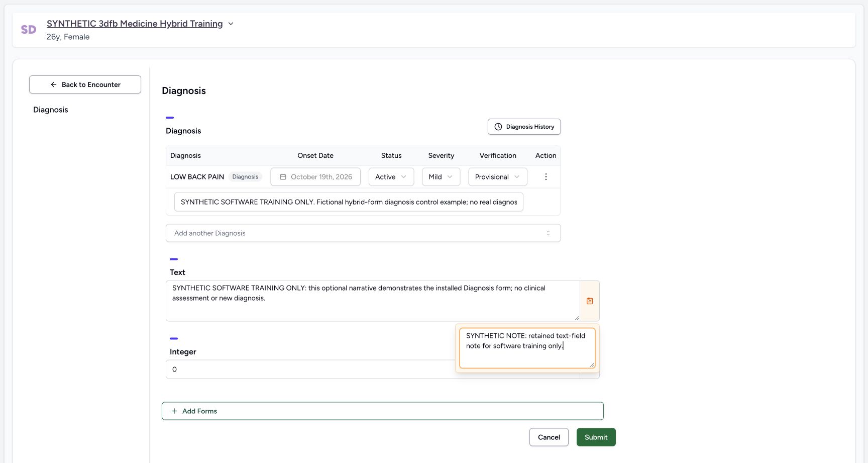Viewport: 868px width, 463px height.
Task: Collapse the Text section dash marker
Action: 174,259
